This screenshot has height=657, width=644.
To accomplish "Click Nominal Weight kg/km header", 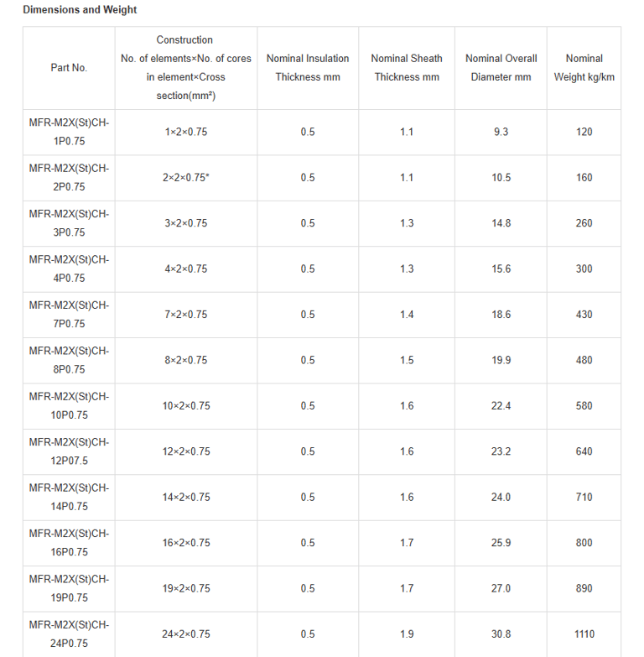I will tap(584, 68).
